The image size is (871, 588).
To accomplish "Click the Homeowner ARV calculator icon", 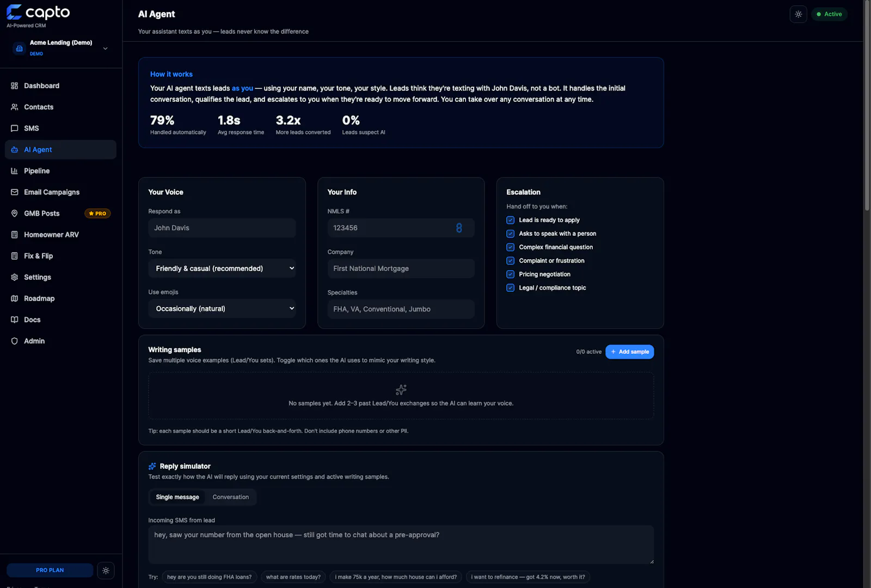I will coord(15,235).
